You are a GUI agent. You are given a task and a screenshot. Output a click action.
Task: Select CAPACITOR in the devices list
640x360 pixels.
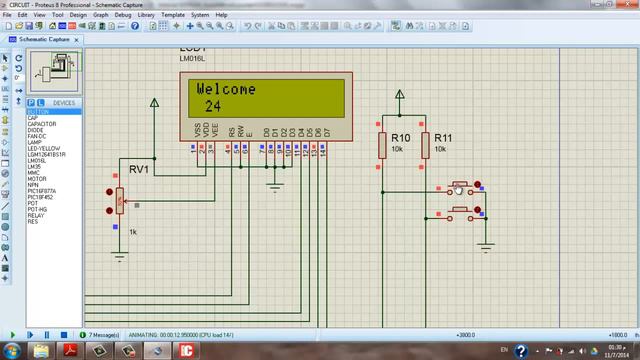click(42, 124)
